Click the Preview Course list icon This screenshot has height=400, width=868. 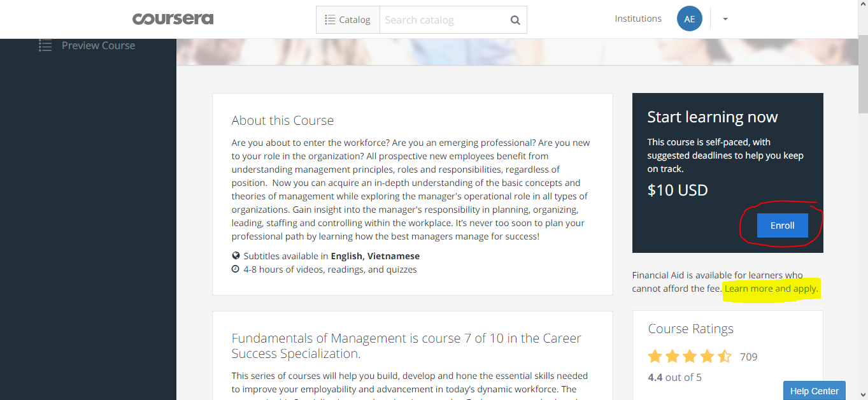45,45
